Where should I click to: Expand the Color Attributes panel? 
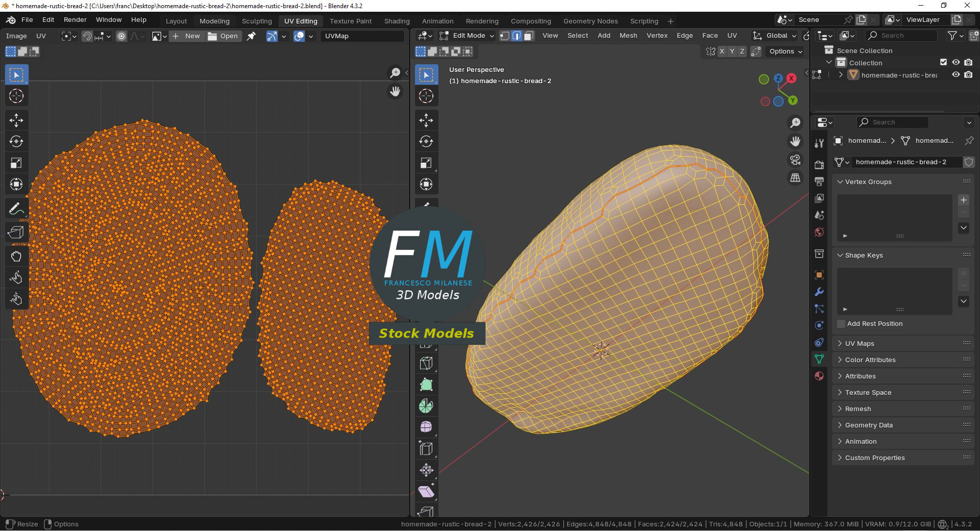[903, 360]
